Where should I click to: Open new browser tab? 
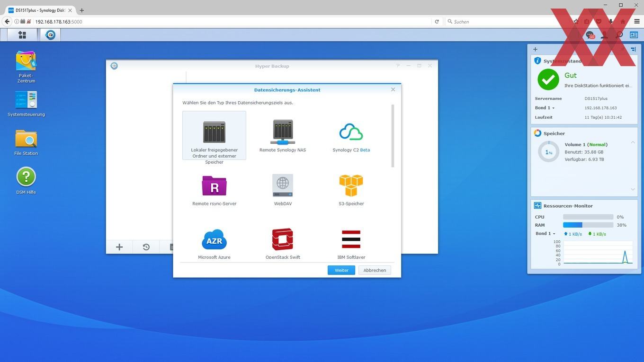pos(81,10)
